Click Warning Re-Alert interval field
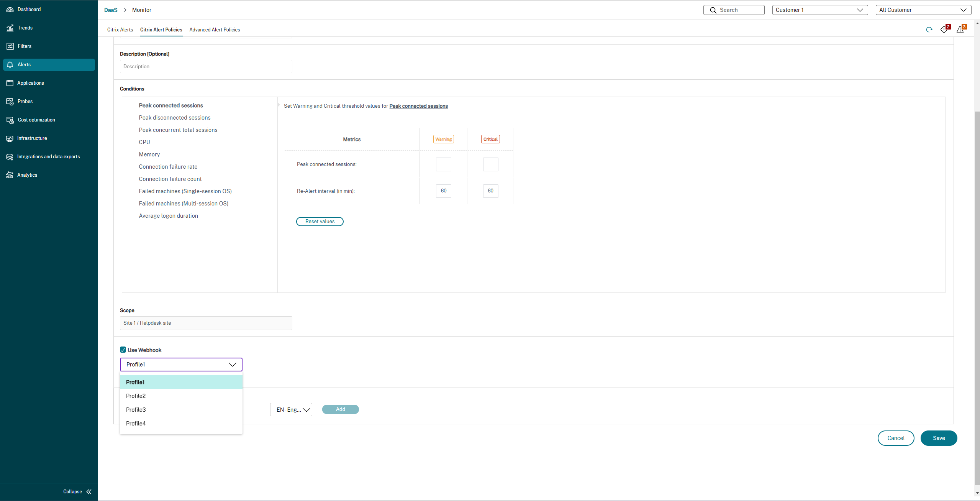This screenshot has width=980, height=501. click(x=444, y=191)
